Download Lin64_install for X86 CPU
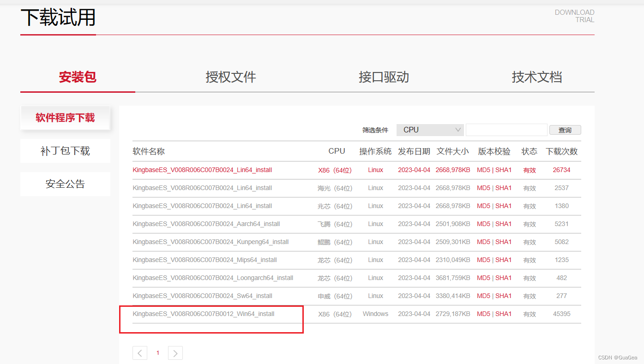Image resolution: width=644 pixels, height=364 pixels. pos(202,170)
